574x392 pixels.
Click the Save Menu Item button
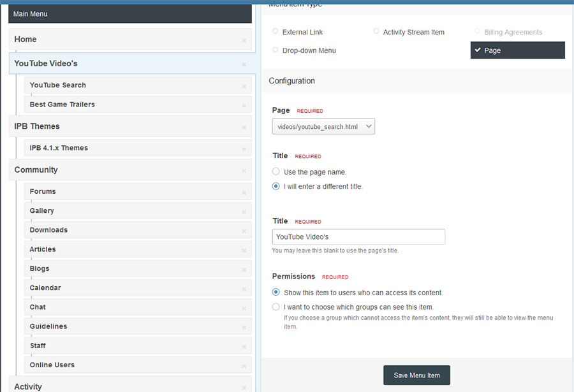coord(416,375)
